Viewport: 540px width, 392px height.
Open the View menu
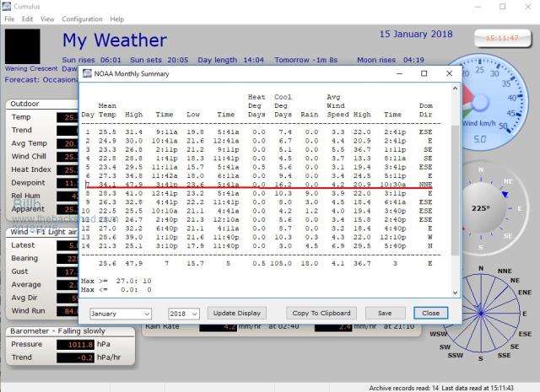pyautogui.click(x=47, y=19)
